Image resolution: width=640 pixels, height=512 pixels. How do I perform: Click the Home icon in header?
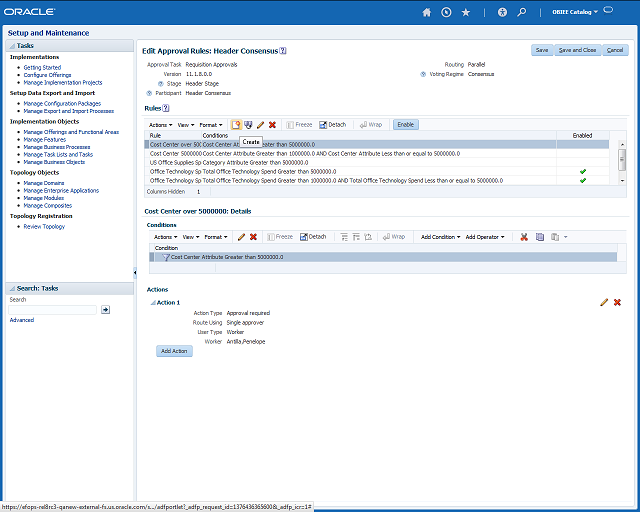tap(427, 12)
